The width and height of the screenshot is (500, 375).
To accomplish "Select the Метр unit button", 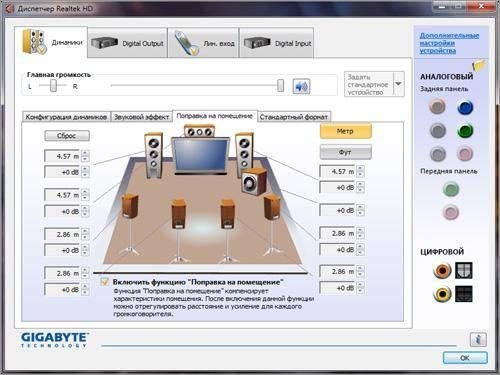I will [345, 131].
